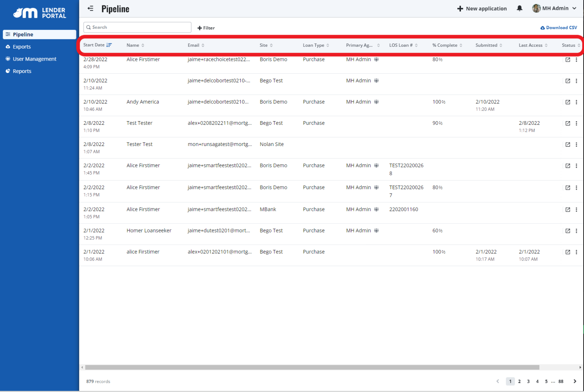Click the horizontal scrollbar thumb
Viewport: 584px width, 392px height.
[312, 367]
